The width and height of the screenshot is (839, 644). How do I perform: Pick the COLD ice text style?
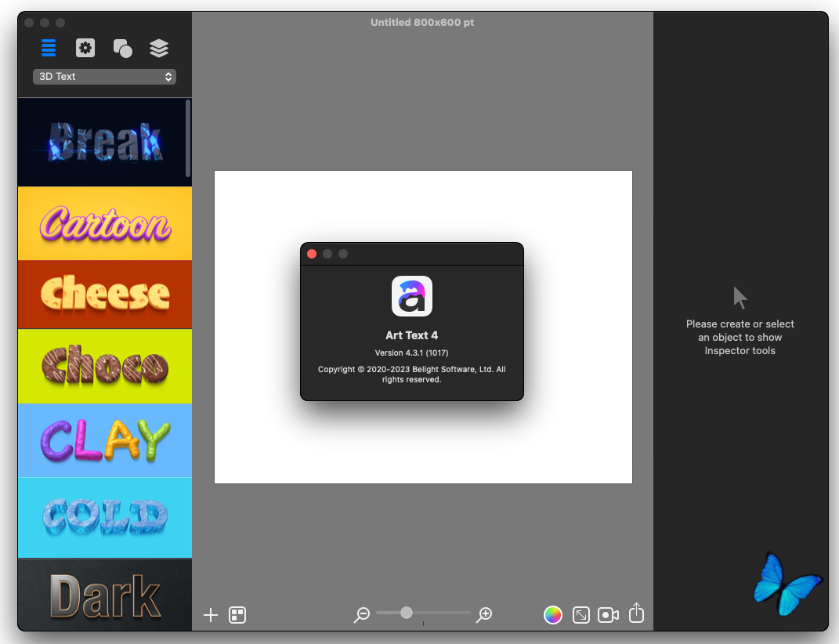(104, 518)
